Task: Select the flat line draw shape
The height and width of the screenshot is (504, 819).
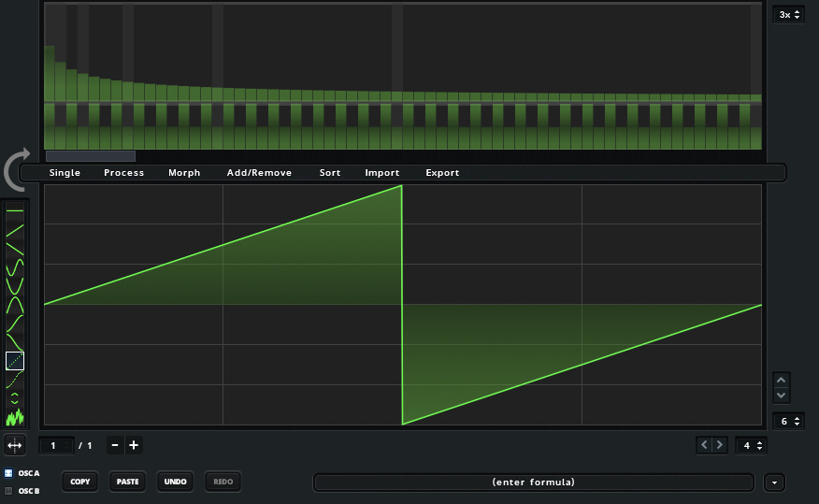Action: pos(15,211)
